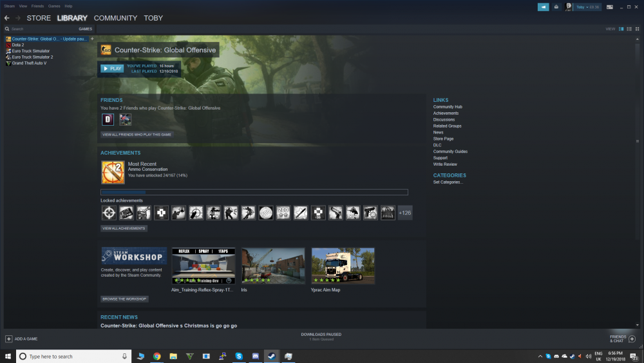Click Set Categories link

(x=448, y=182)
